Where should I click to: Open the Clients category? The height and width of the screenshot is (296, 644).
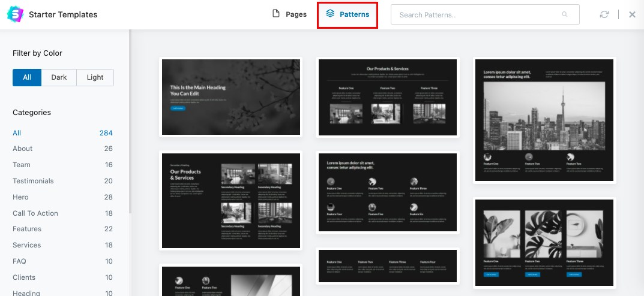(62, 277)
